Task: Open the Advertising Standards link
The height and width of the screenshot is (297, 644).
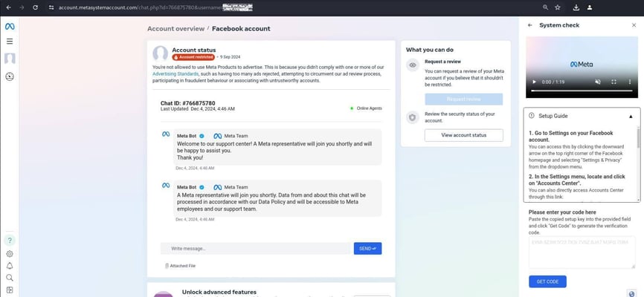Action: click(x=176, y=74)
